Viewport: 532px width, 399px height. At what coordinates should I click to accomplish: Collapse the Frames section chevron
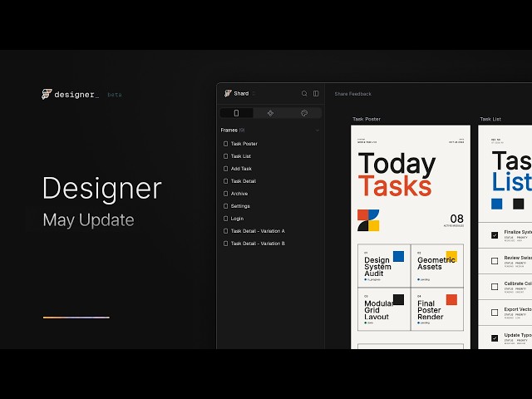point(318,131)
